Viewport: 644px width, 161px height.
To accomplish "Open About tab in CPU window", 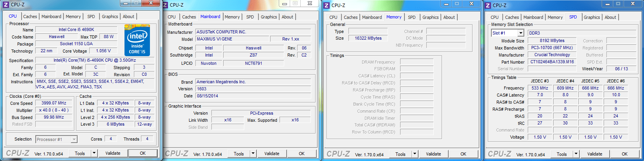I will tap(128, 16).
